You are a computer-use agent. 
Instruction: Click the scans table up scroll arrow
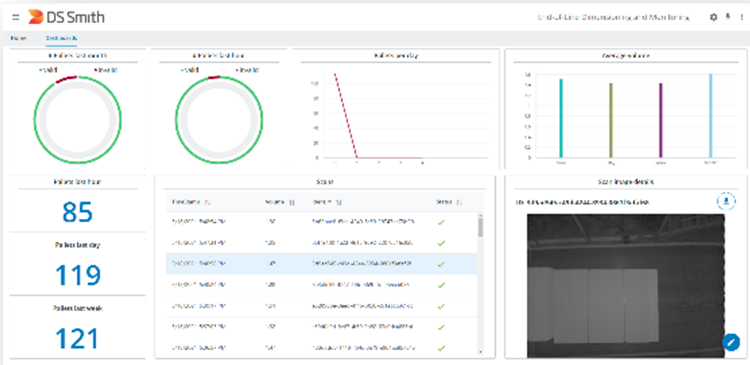point(480,216)
